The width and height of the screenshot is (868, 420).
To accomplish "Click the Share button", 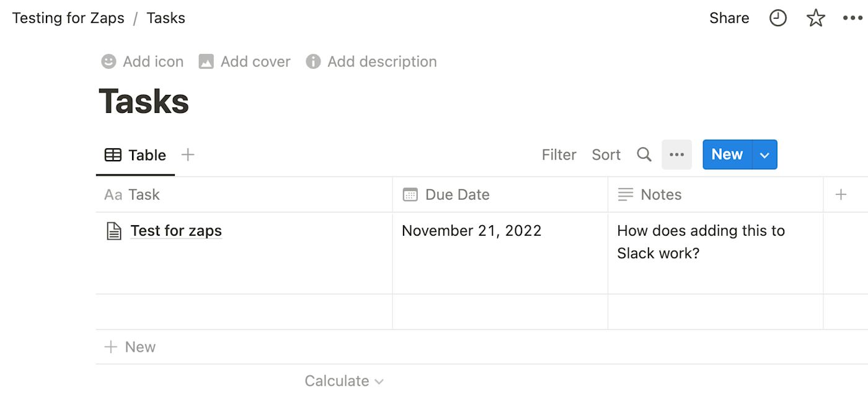I will (x=729, y=18).
